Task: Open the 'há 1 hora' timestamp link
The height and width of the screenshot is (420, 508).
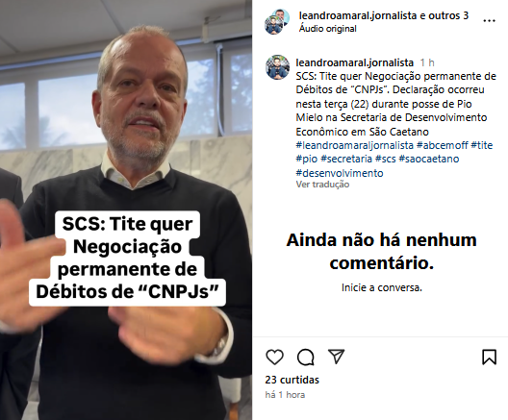Action: pos(285,395)
